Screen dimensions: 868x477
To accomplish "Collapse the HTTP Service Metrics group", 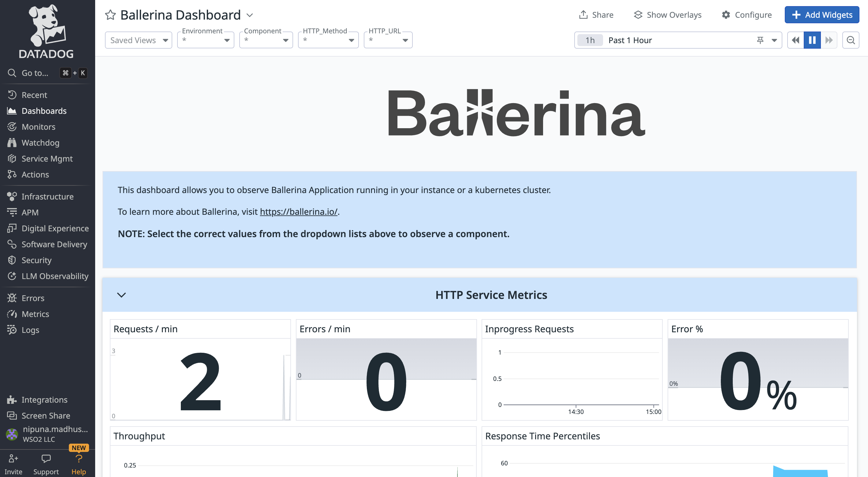I will 121,295.
